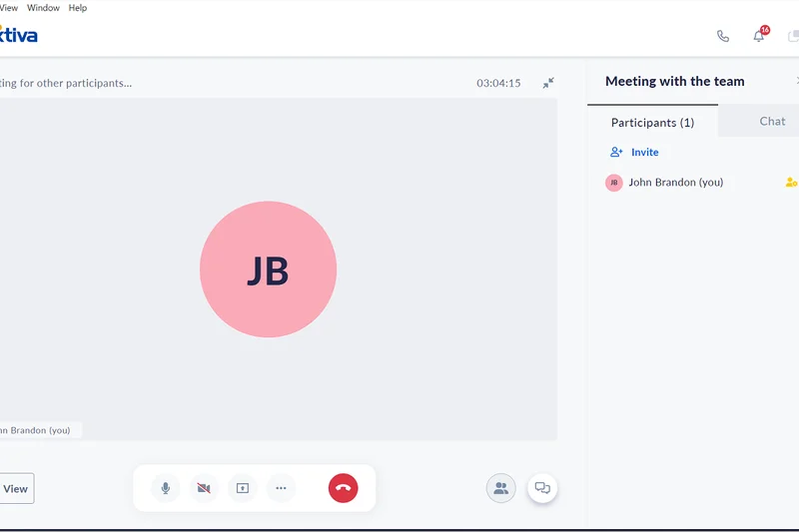End the call with red hang-up button
The width and height of the screenshot is (799, 532).
[343, 488]
